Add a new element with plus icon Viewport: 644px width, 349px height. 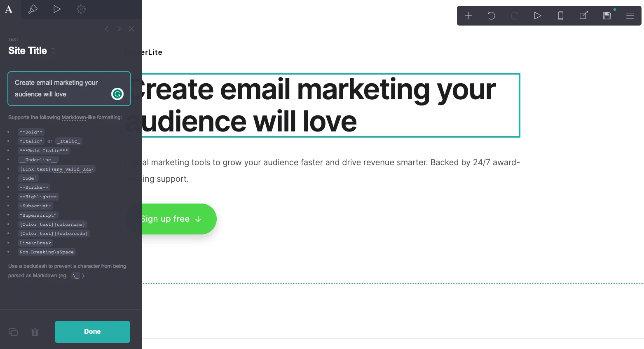pos(468,16)
